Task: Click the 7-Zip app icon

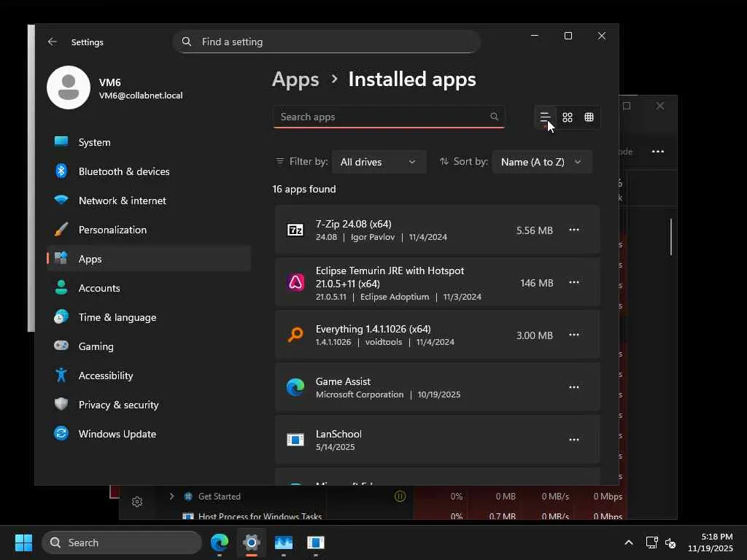Action: 295,230
